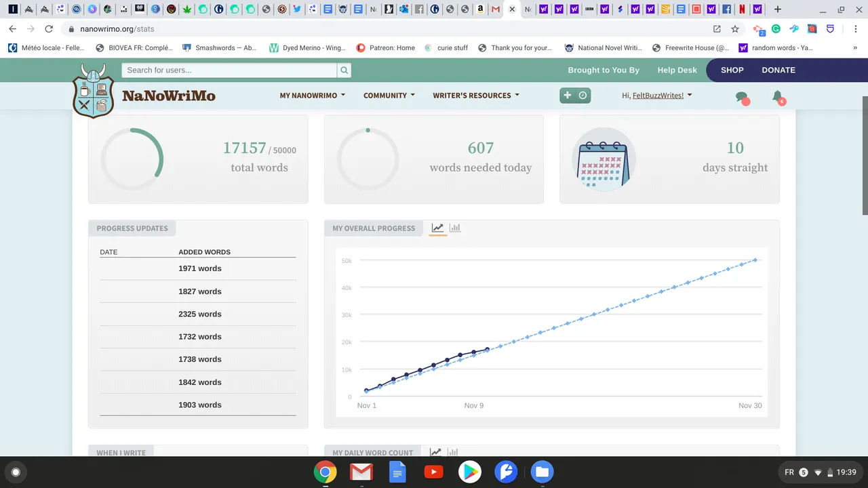
Task: Bookmark this page with star icon
Action: click(x=735, y=29)
